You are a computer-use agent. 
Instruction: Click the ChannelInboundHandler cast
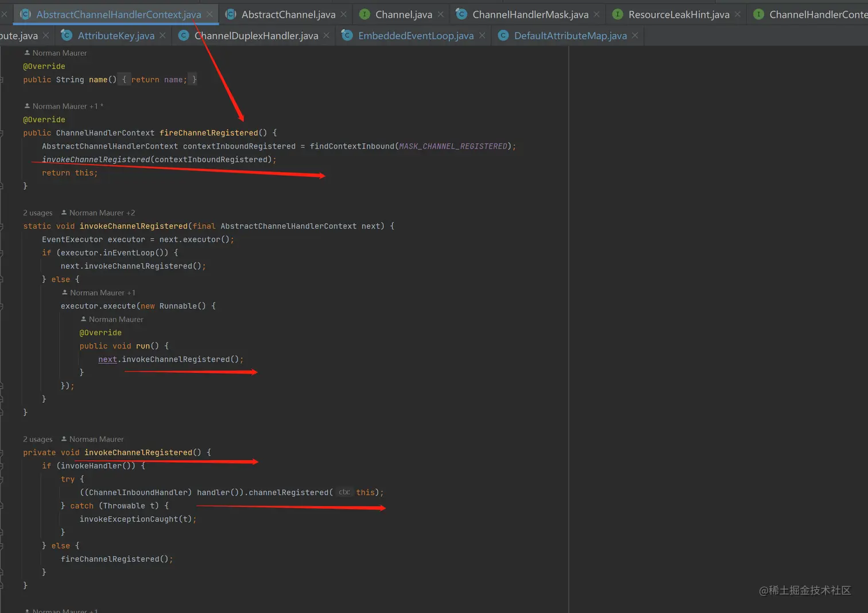pos(138,492)
